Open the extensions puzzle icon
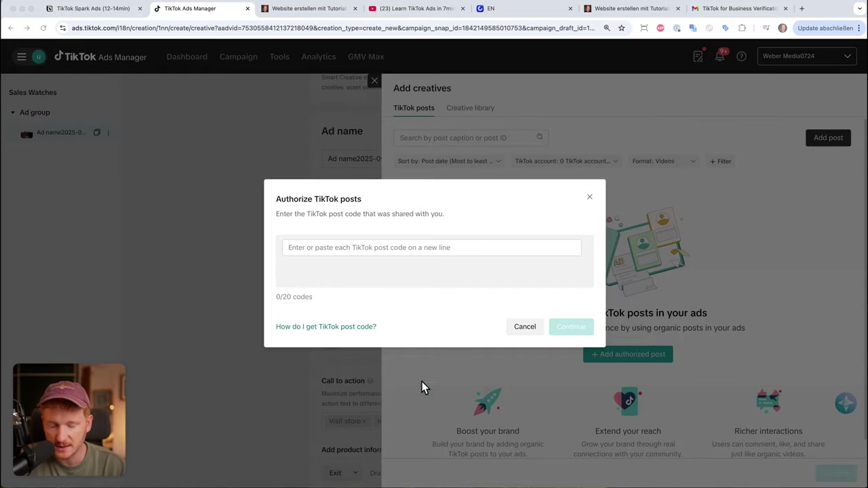Screen dimensions: 868x488 click(742, 28)
